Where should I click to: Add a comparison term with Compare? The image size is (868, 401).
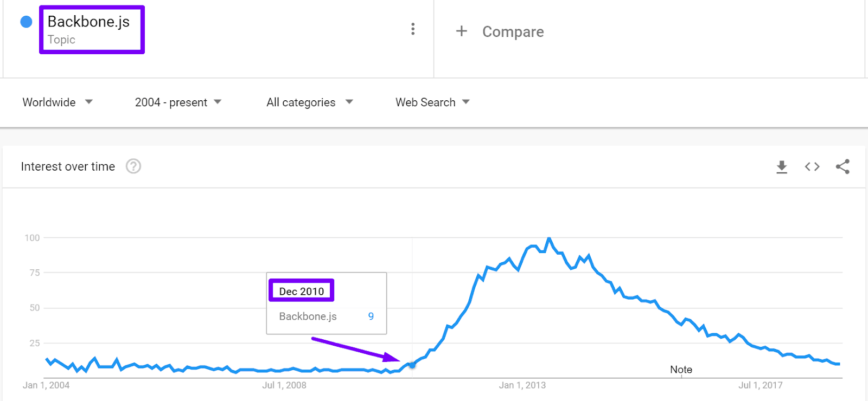[x=513, y=32]
